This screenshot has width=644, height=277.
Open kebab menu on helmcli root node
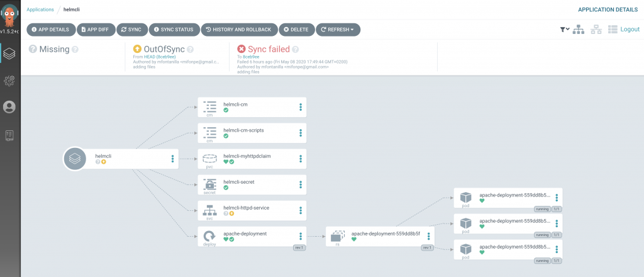pos(172,159)
